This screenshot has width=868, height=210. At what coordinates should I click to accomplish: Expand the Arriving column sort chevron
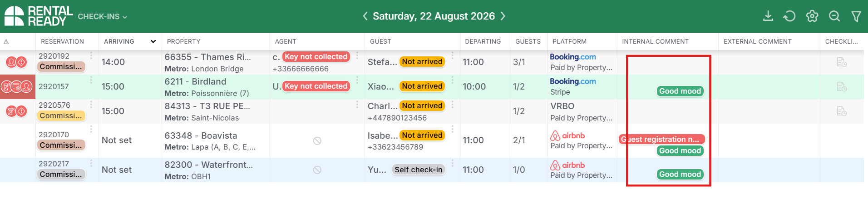click(x=153, y=41)
